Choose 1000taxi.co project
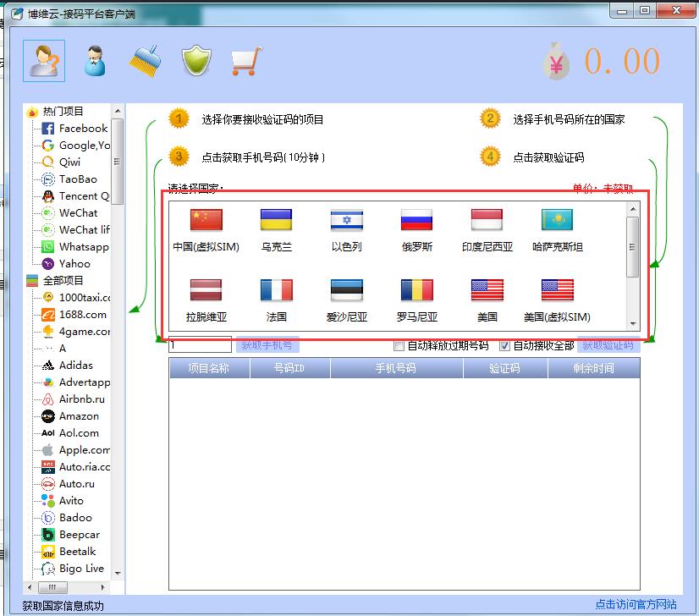699x616 pixels. [76, 297]
